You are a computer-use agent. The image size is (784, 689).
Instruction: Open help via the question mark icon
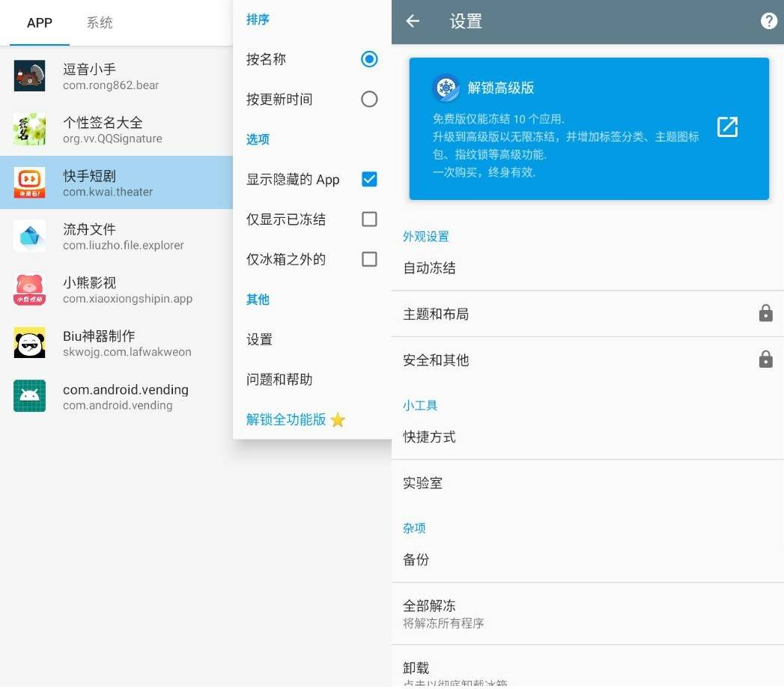pyautogui.click(x=768, y=21)
